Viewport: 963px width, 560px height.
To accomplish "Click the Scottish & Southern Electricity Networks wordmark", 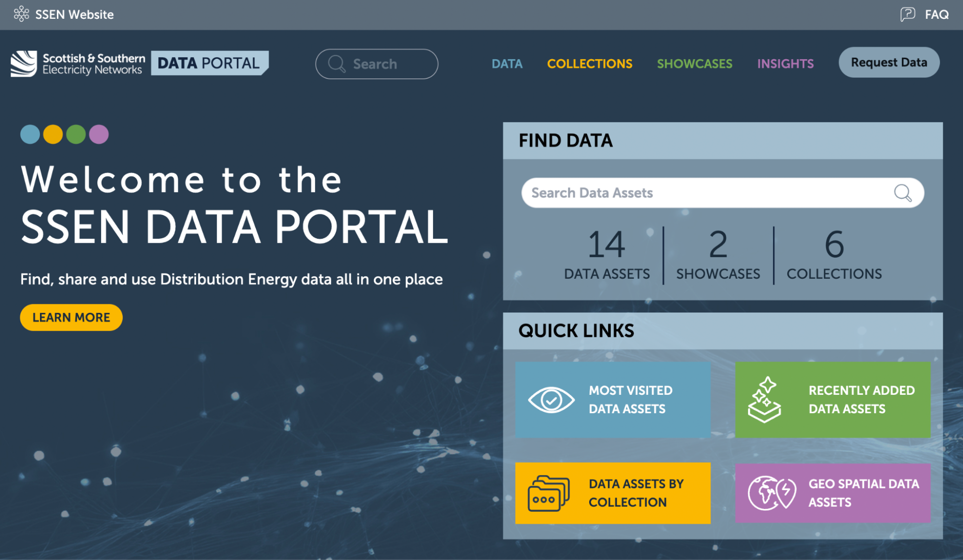I will [93, 64].
